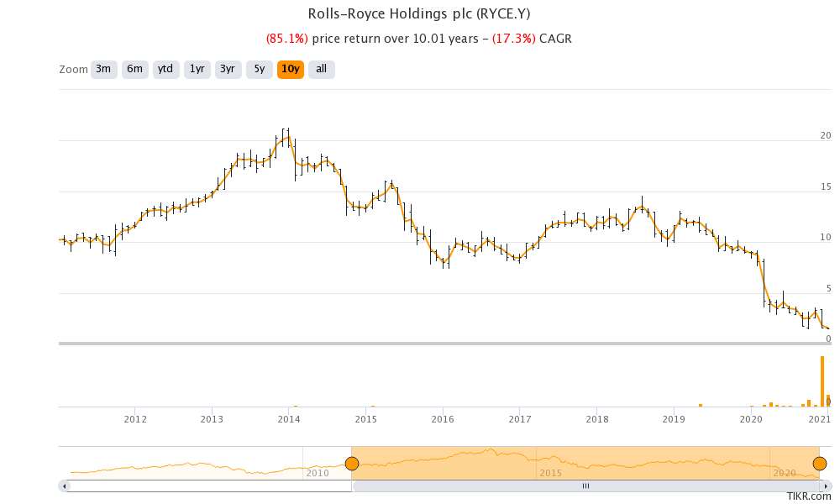Click the right orange range handle
Viewport: 840px width, 504px height.
pos(819,462)
